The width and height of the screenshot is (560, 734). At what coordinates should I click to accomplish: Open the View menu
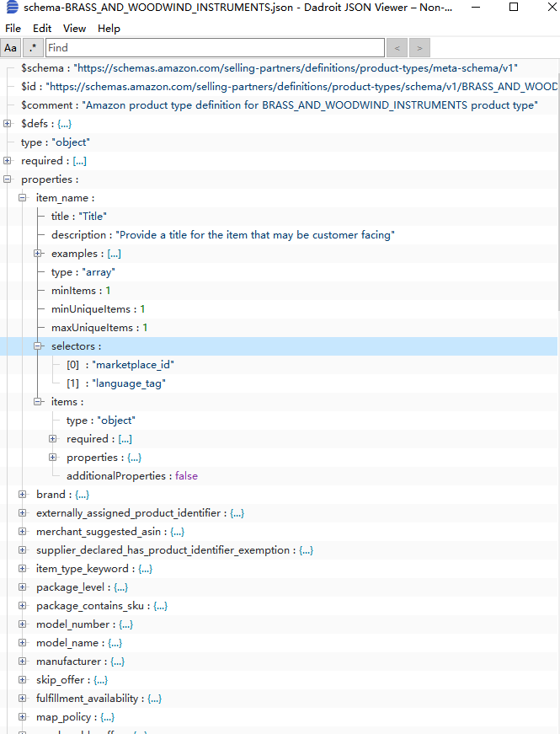click(x=74, y=28)
